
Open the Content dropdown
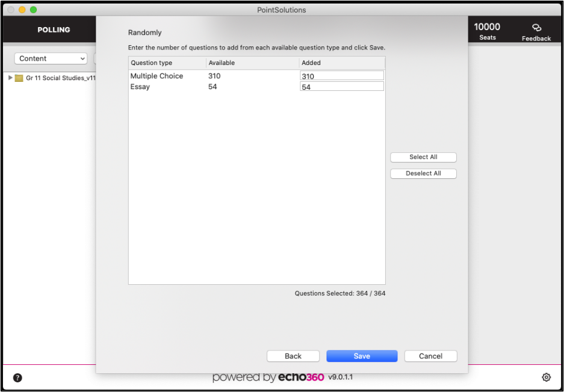(51, 58)
